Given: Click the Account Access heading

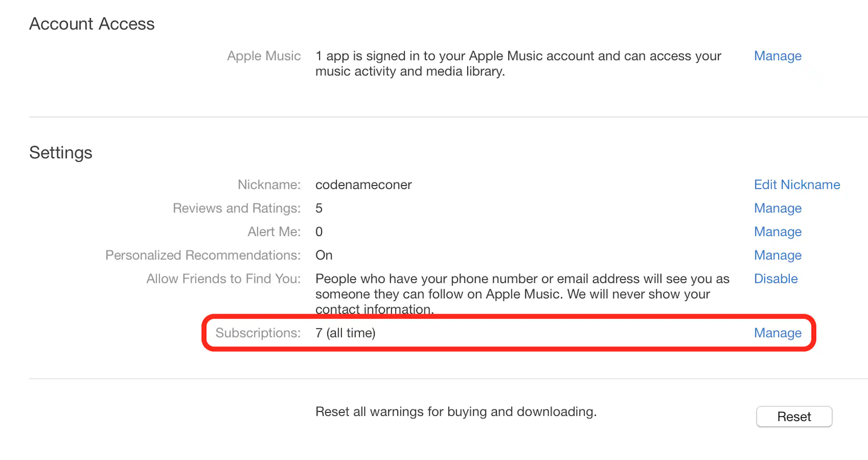Looking at the screenshot, I should click(x=92, y=23).
